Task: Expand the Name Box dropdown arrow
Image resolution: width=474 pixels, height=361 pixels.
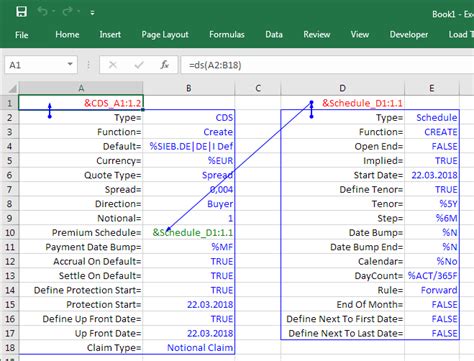Action: click(70, 65)
